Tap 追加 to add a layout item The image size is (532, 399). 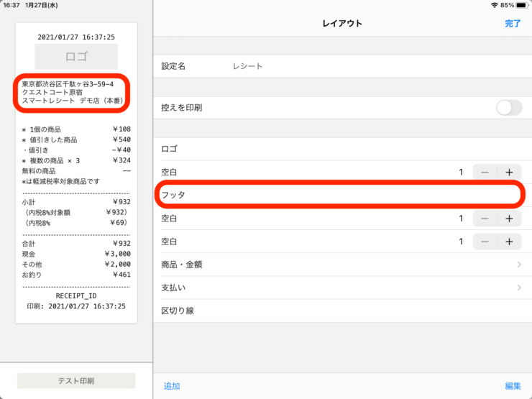click(172, 386)
